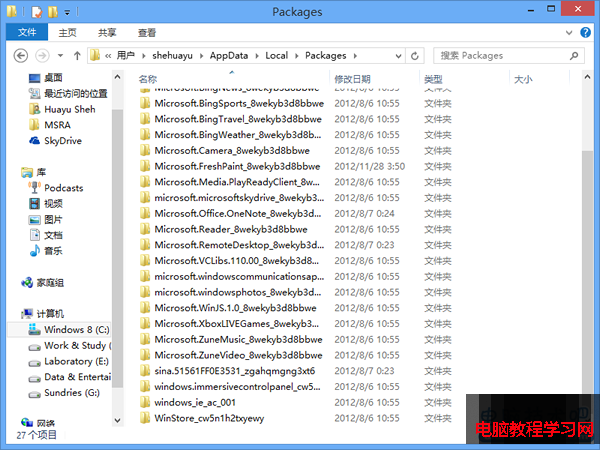The width and height of the screenshot is (600, 450).
Task: Open the 文件 ribbon tab
Action: (x=27, y=32)
